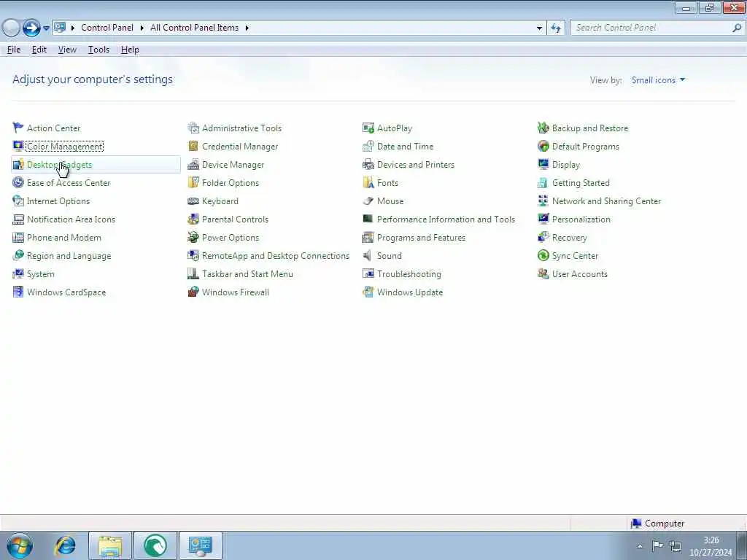Click the Keyboard icon

[x=193, y=201]
